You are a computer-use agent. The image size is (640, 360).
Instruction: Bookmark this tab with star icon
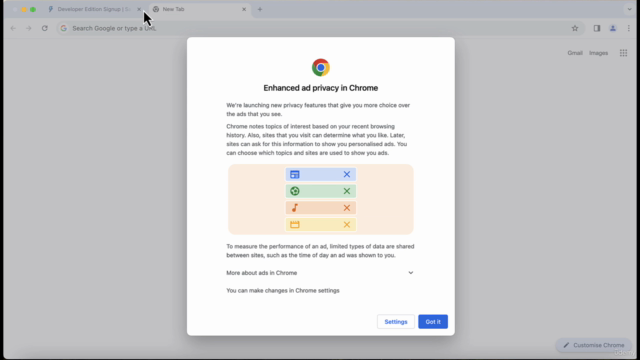click(575, 28)
